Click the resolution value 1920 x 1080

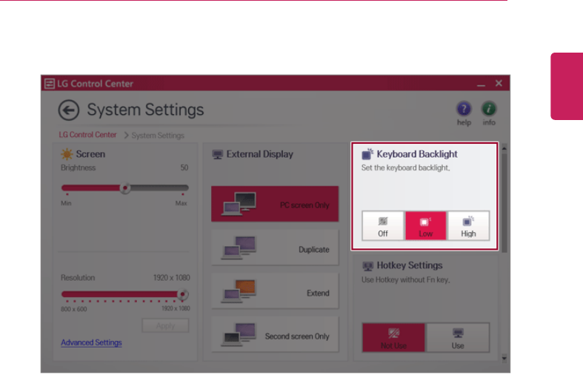[171, 278]
